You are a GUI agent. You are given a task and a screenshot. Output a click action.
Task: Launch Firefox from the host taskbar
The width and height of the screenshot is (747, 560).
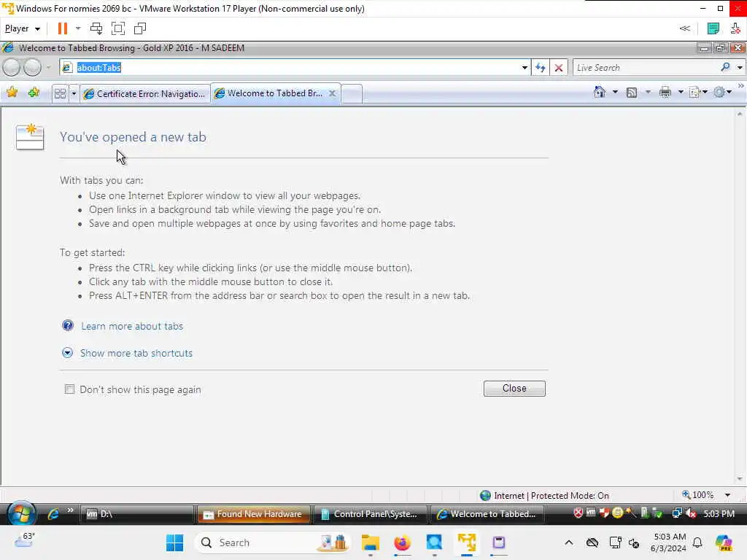(x=403, y=542)
